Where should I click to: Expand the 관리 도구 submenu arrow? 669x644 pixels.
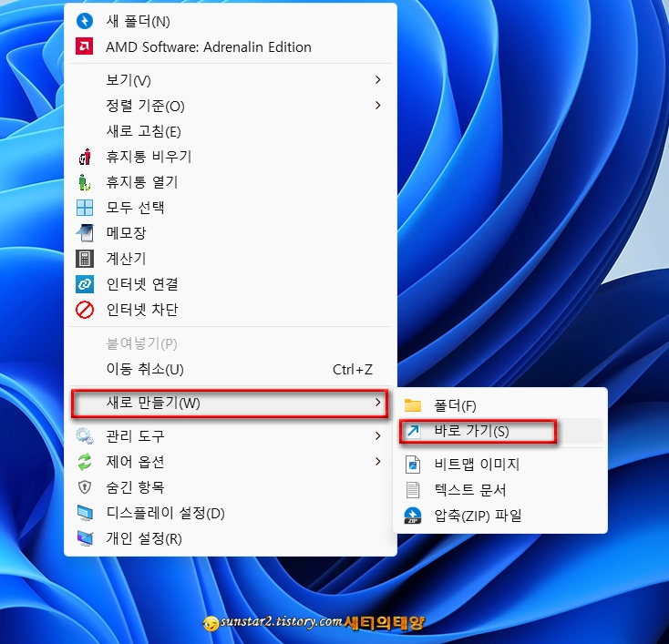[377, 436]
